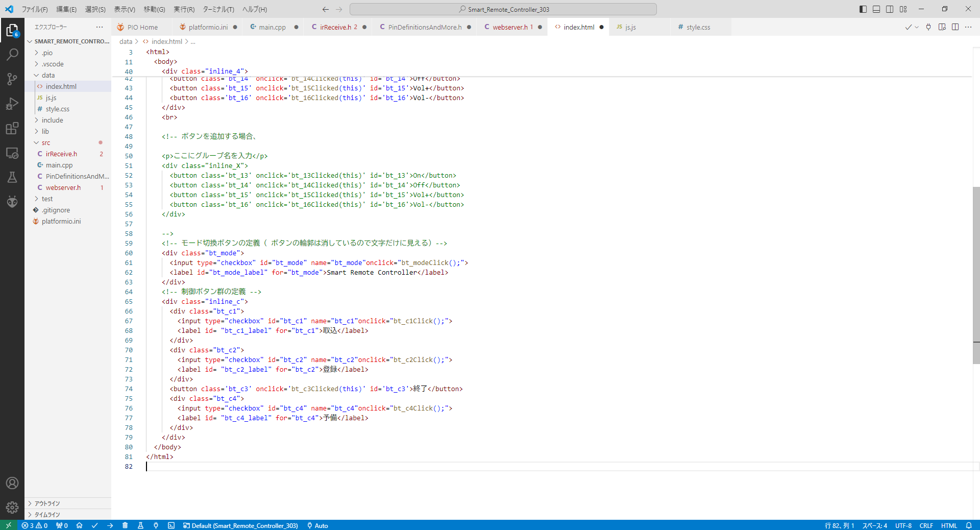Screen dimensions: 980x530
Task: Open the PlatformIO alien icon in activity bar
Action: (12, 202)
